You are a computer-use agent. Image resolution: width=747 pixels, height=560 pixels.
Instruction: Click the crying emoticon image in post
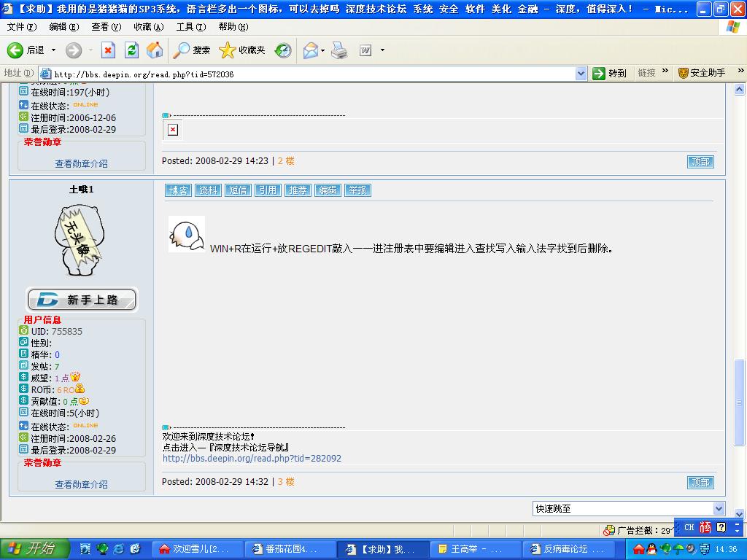pos(187,234)
